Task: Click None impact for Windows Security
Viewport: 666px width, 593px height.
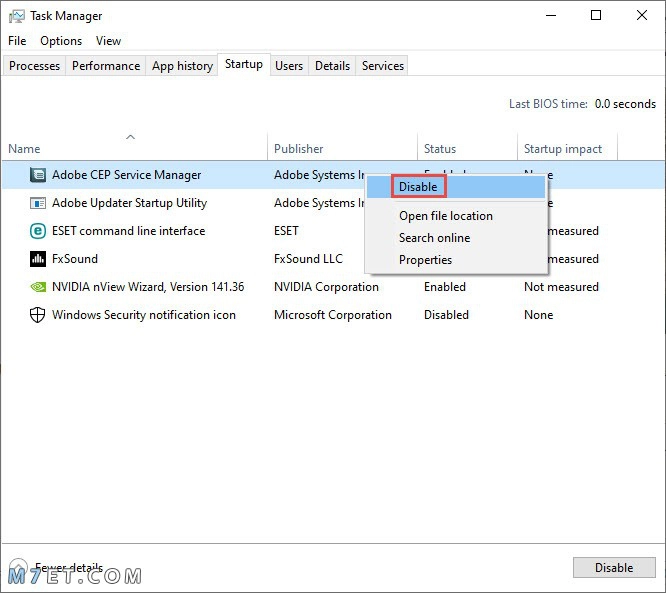Action: (x=539, y=315)
